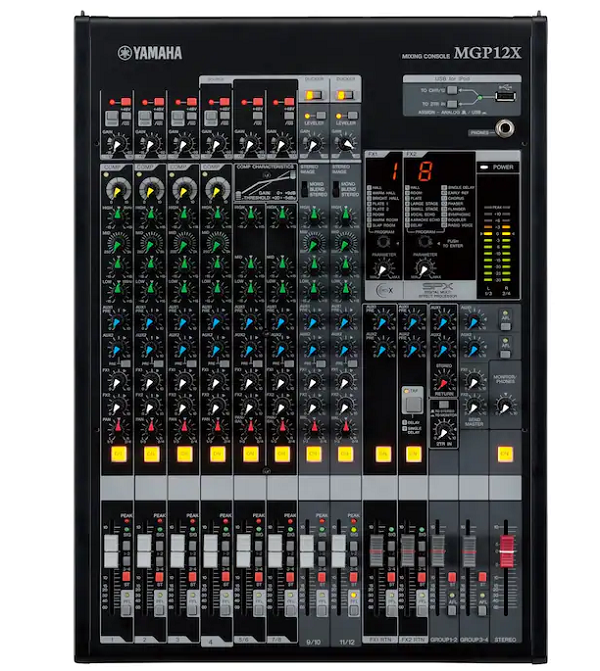Click the Yamaha logo
The height and width of the screenshot is (671, 600).
[150, 53]
